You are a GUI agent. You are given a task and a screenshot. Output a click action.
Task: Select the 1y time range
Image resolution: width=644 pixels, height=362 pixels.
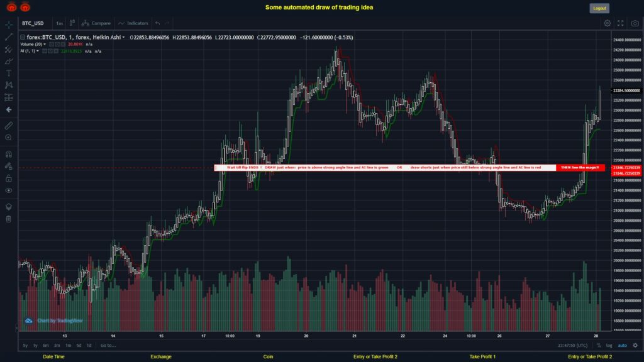[35, 346]
